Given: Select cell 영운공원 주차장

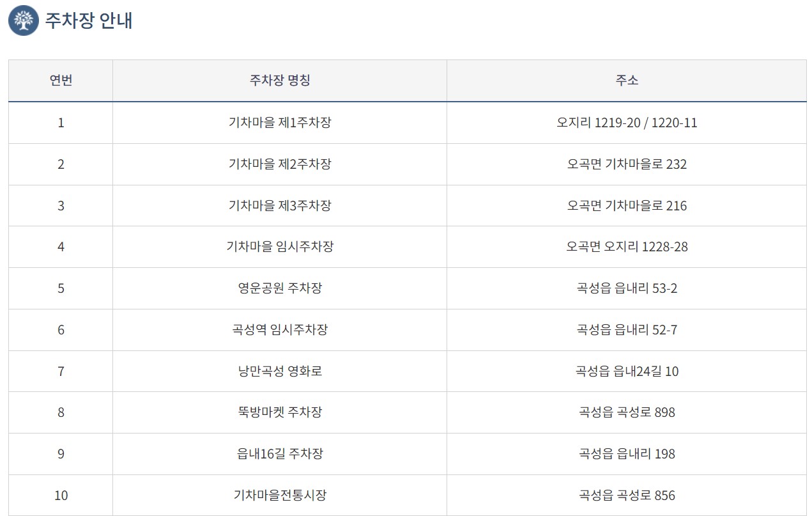Looking at the screenshot, I should point(280,288).
